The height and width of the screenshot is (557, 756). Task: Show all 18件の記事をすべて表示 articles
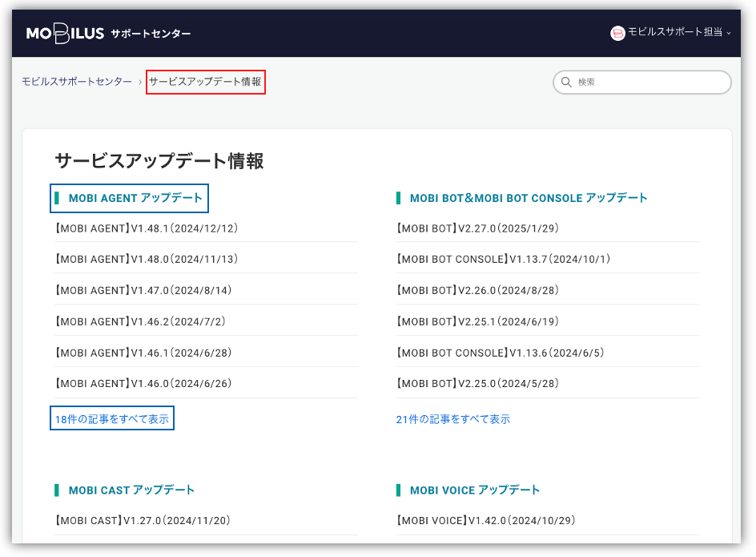point(112,419)
